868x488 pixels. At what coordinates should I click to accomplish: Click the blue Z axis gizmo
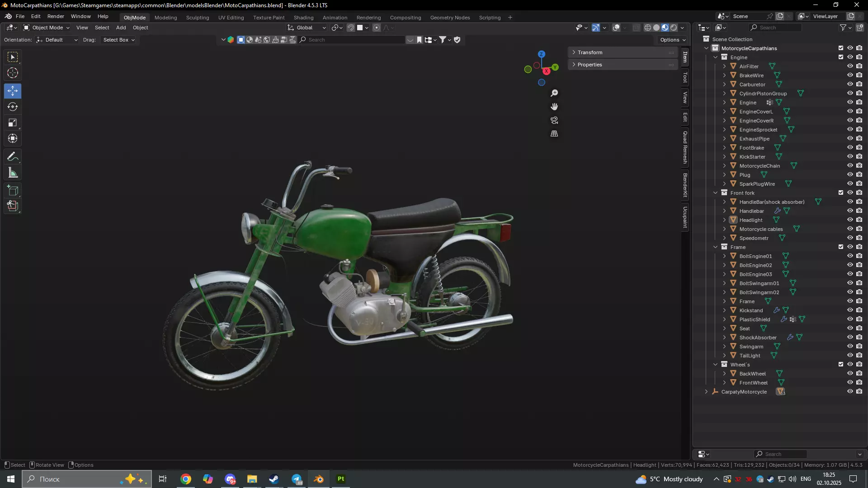tap(542, 54)
